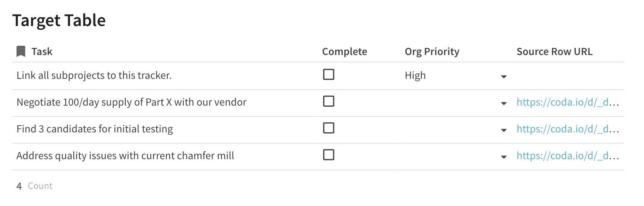Open Org Priority dropdown showing High
644x206 pixels.
(503, 77)
